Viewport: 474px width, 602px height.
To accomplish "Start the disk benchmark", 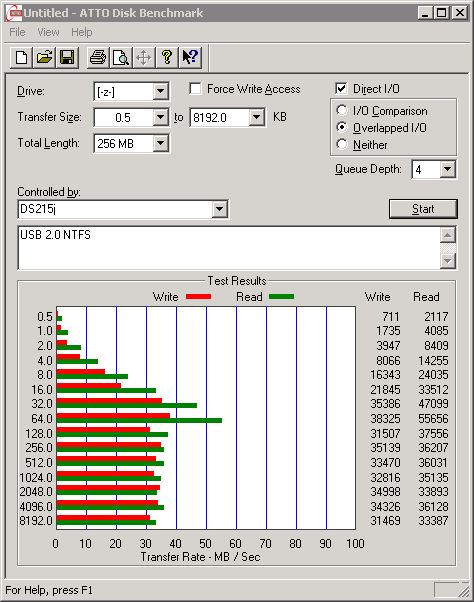I will 423,209.
